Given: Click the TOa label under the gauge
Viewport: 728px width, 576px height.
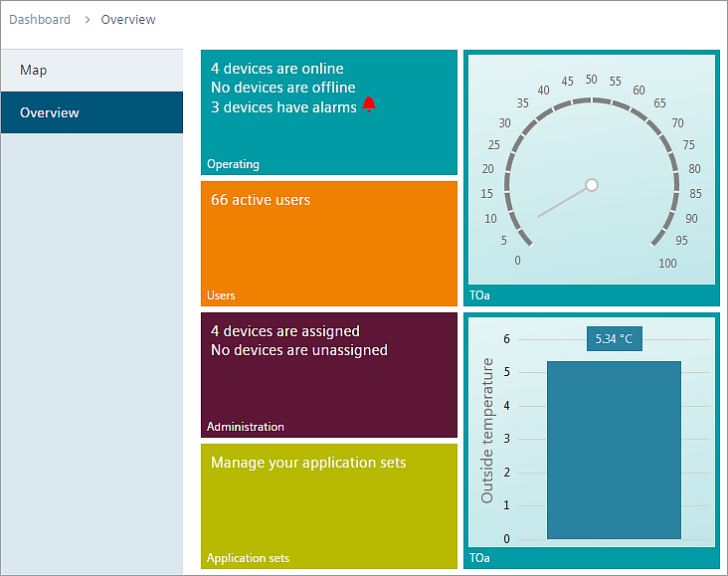Looking at the screenshot, I should tap(479, 295).
